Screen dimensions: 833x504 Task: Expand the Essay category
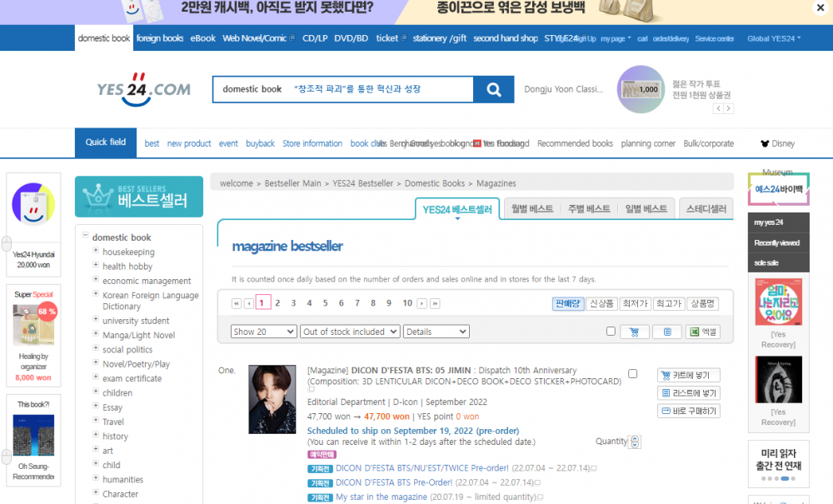click(x=96, y=406)
